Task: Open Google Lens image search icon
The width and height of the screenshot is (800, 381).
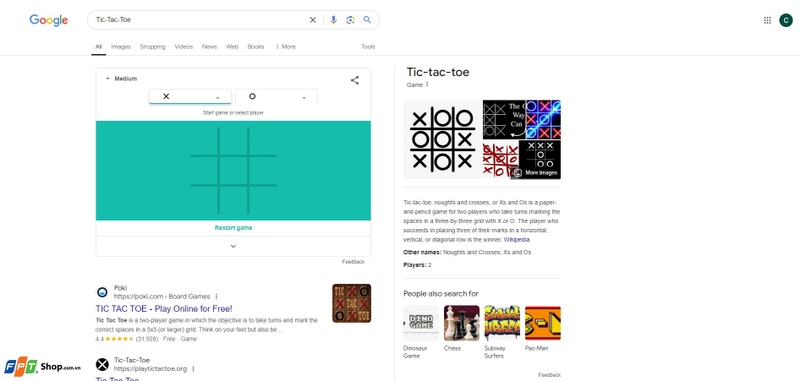Action: [350, 20]
